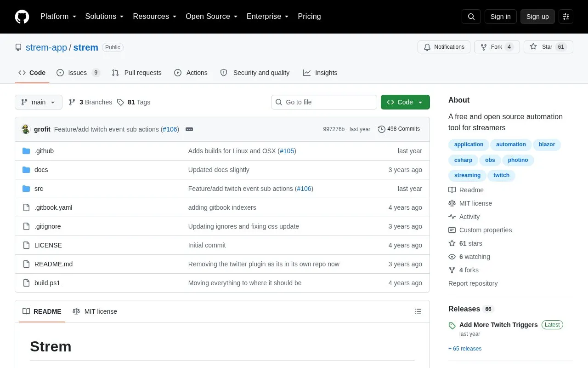Click the GitHub logo icon
The width and height of the screenshot is (588, 368).
[22, 17]
